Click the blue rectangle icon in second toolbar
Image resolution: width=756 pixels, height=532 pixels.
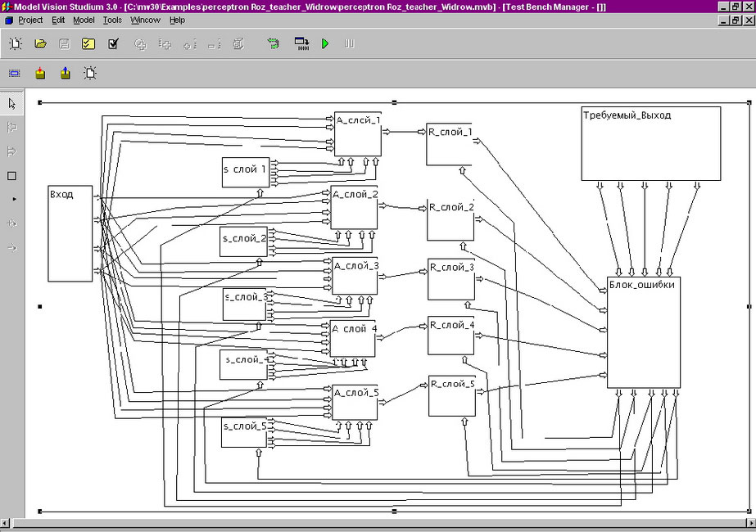[15, 74]
